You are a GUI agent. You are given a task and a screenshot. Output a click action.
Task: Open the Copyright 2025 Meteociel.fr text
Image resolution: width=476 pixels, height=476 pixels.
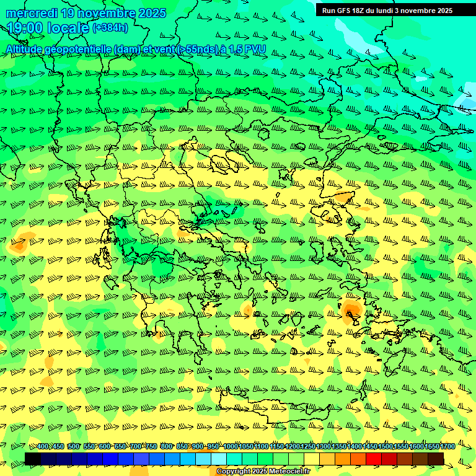pos(263,471)
